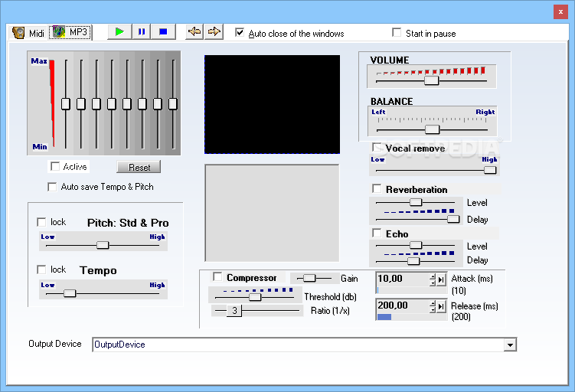575x392 pixels.
Task: Check Auto save Tempo & Pitch
Action: point(52,187)
